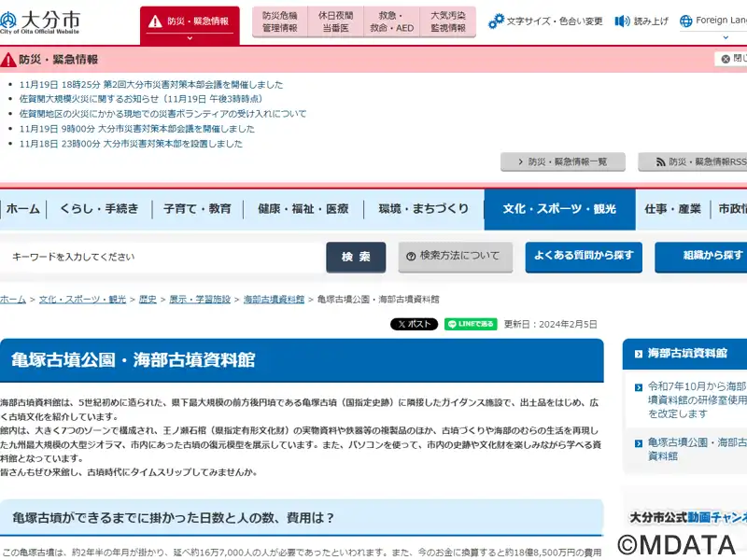This screenshot has width=747, height=560.
Task: Share page with LINEで送る button
Action: [471, 324]
